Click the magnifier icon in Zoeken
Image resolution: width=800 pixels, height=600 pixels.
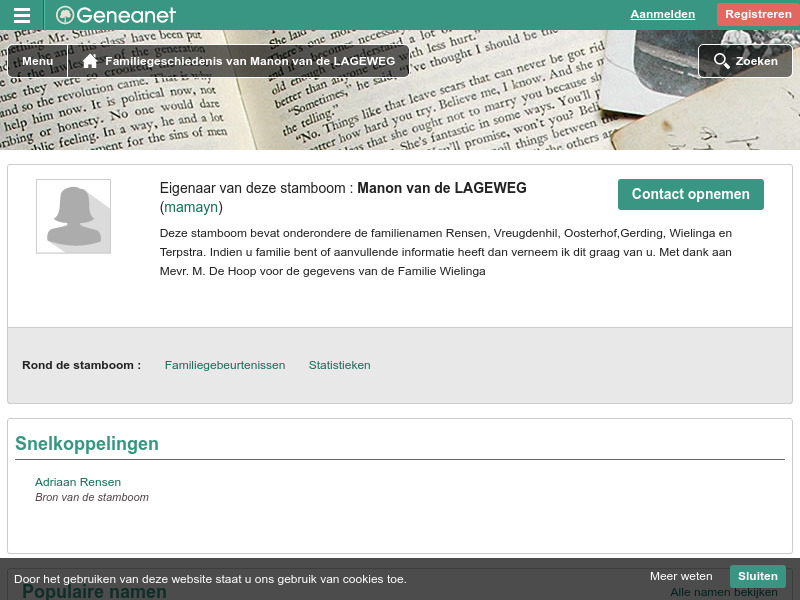coord(722,61)
